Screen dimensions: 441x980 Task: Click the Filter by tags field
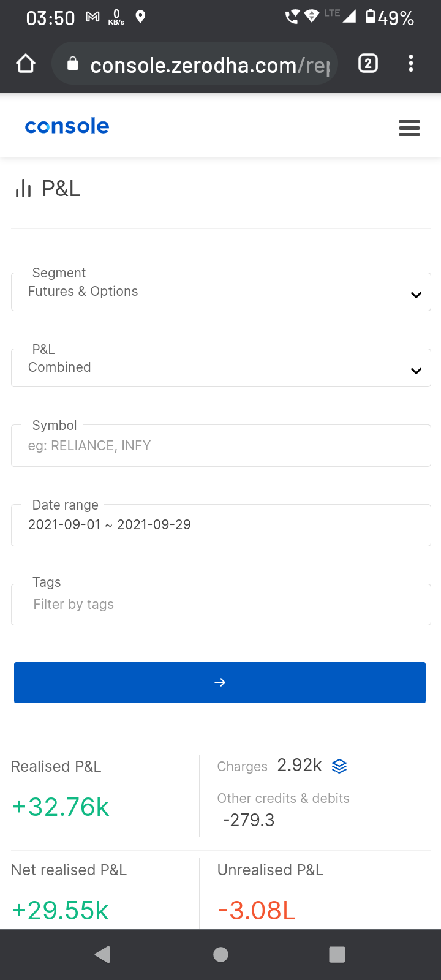(x=221, y=605)
